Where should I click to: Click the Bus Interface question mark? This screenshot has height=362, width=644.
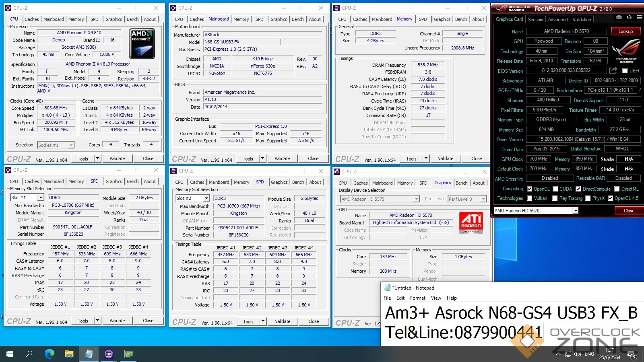pyautogui.click(x=640, y=90)
